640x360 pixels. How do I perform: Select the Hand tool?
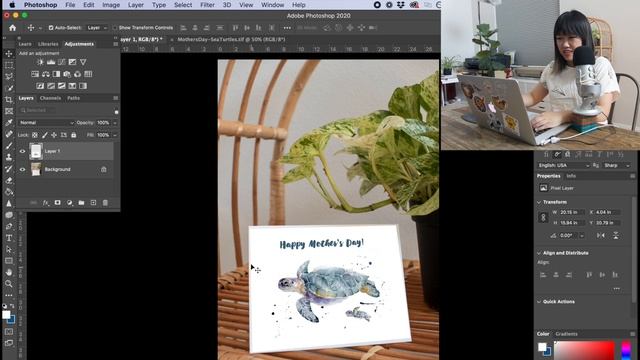[x=9, y=272]
